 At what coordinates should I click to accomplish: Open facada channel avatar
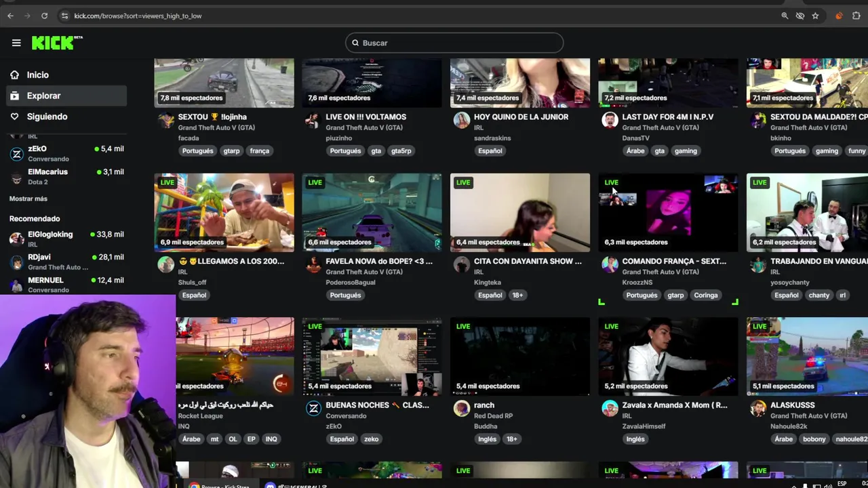point(166,121)
